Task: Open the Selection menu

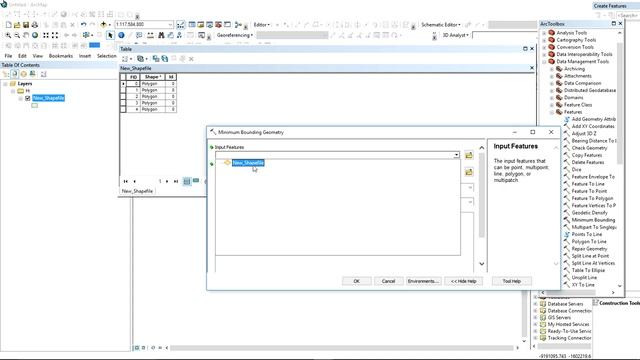Action: [x=107, y=56]
